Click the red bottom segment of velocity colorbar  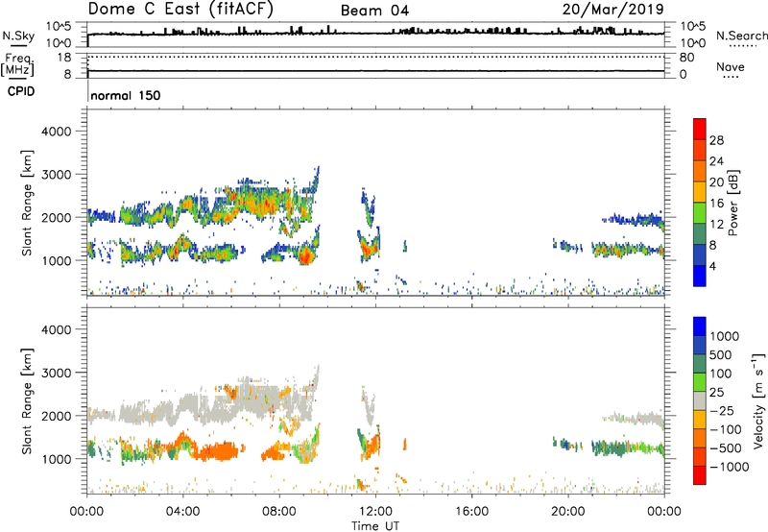pos(700,475)
